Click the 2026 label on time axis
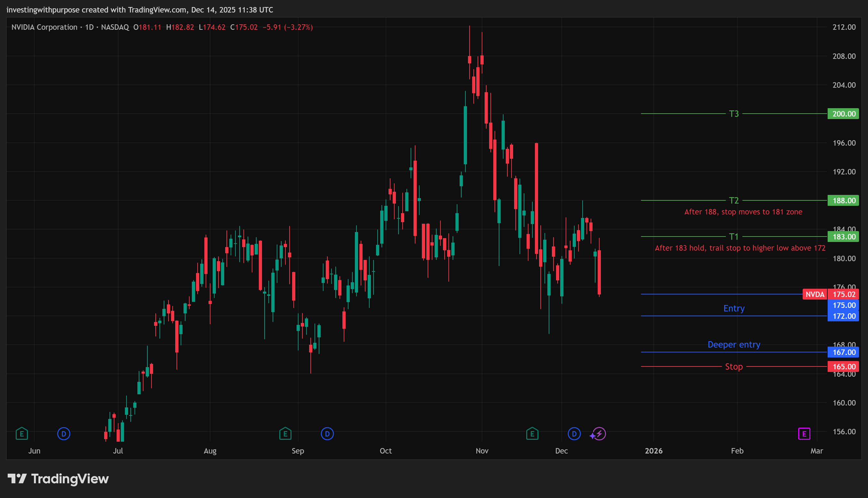Viewport: 868px width, 498px height. (653, 450)
